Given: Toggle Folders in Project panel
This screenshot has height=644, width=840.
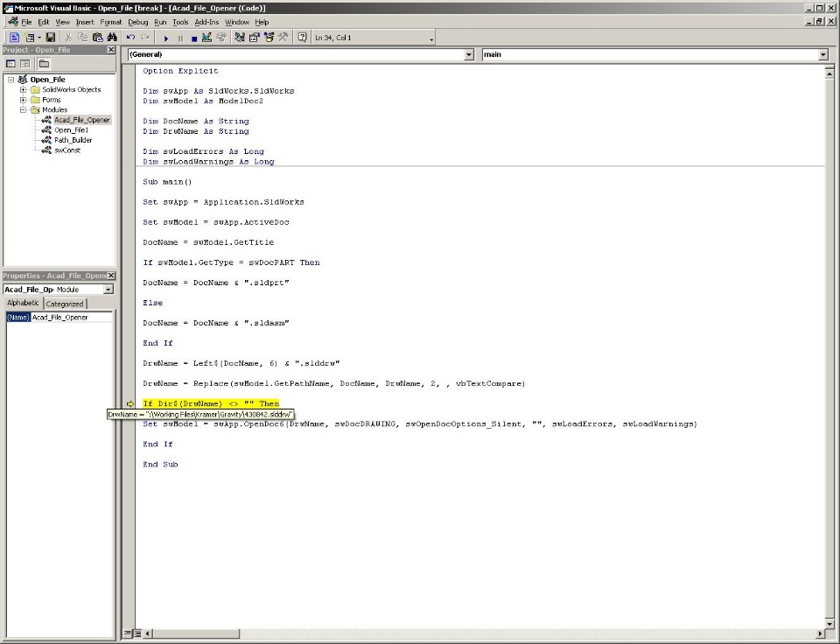Looking at the screenshot, I should coord(44,64).
